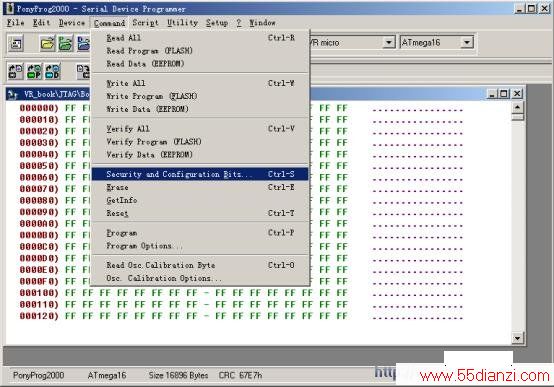Minimize the child document window

(492, 94)
